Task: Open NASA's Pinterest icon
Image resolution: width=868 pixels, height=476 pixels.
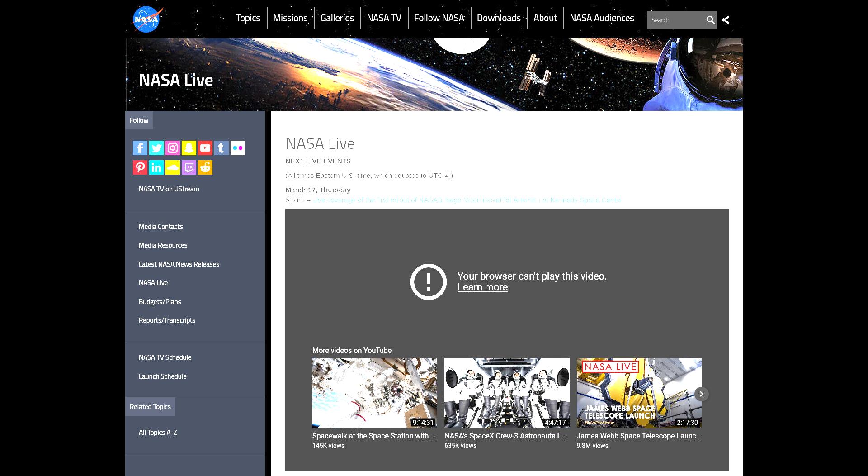Action: (140, 167)
